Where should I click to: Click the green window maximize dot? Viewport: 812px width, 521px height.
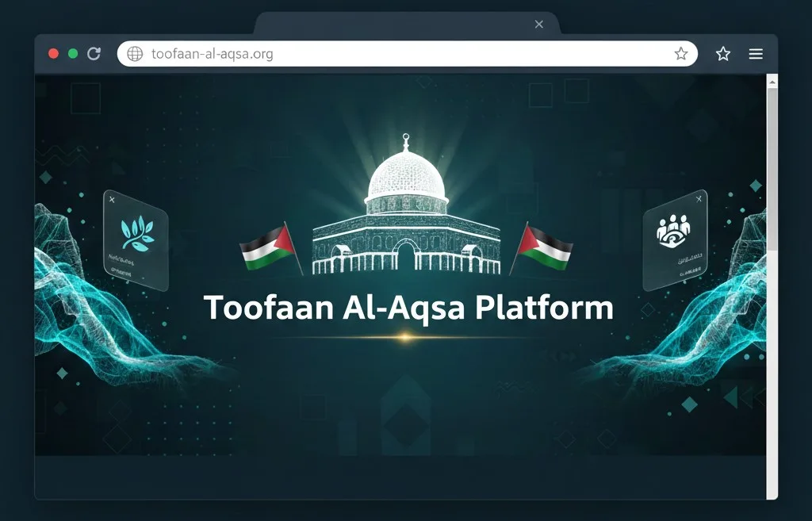(x=73, y=53)
